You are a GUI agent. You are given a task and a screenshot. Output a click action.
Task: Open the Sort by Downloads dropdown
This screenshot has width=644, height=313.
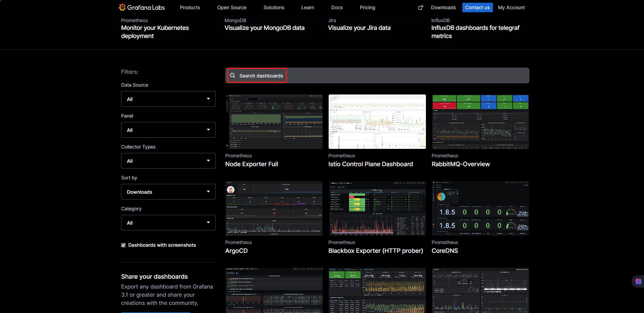pyautogui.click(x=168, y=192)
